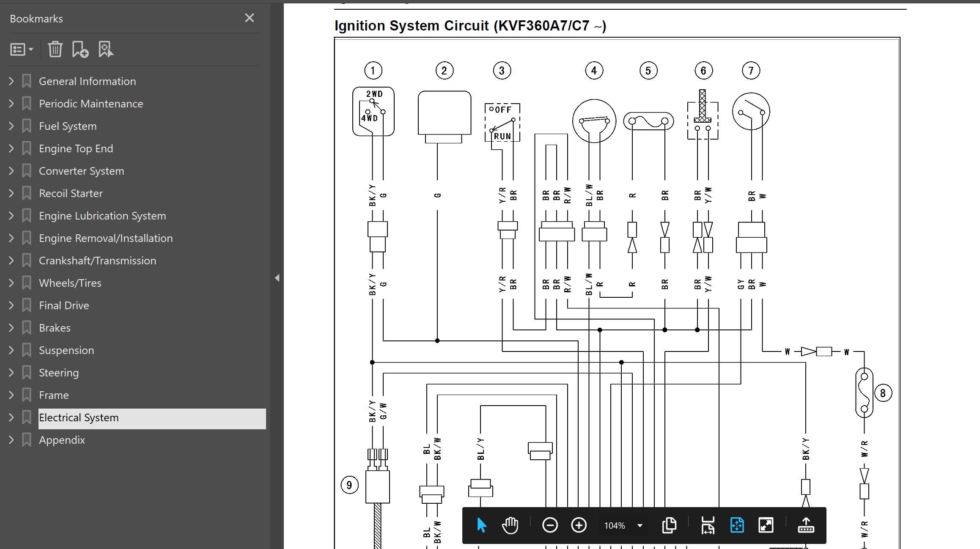Open the zoom level dropdown arrow
The image size is (980, 549).
pos(640,526)
